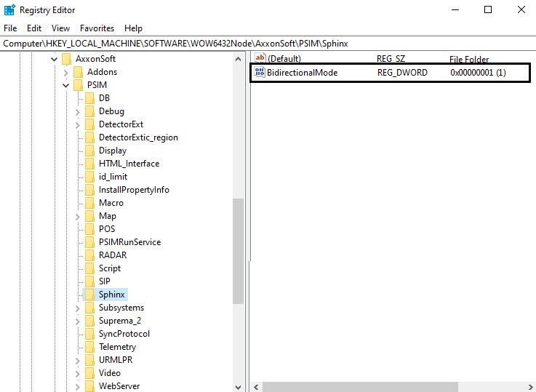Click the values pane scroll left arrow
The width and height of the screenshot is (536, 392).
pyautogui.click(x=257, y=387)
